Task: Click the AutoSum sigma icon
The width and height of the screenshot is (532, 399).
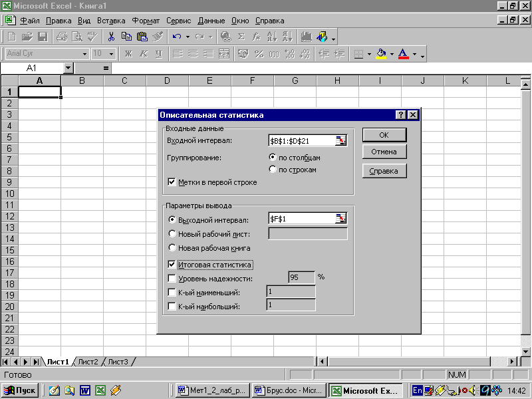Action: pyautogui.click(x=241, y=37)
